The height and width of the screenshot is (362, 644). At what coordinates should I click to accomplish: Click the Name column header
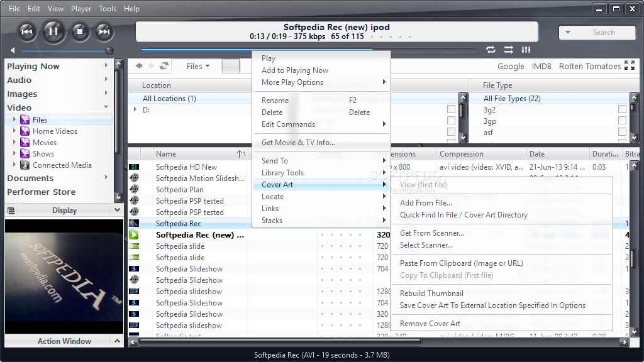point(201,154)
